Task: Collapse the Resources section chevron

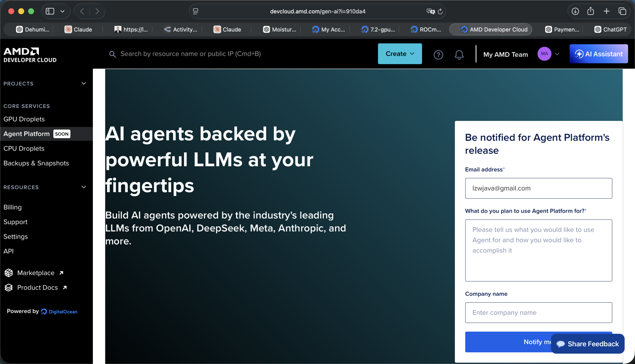Action: coord(84,187)
